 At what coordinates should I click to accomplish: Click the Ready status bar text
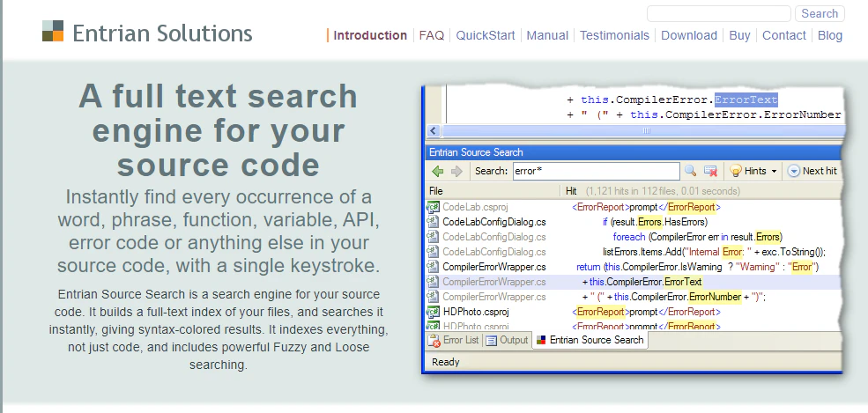[x=446, y=362]
